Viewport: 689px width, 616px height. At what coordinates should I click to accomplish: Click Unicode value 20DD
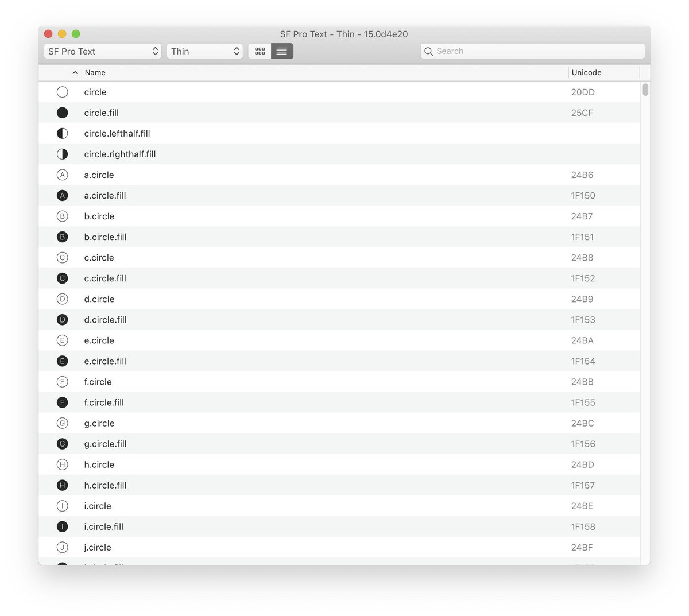pos(583,92)
